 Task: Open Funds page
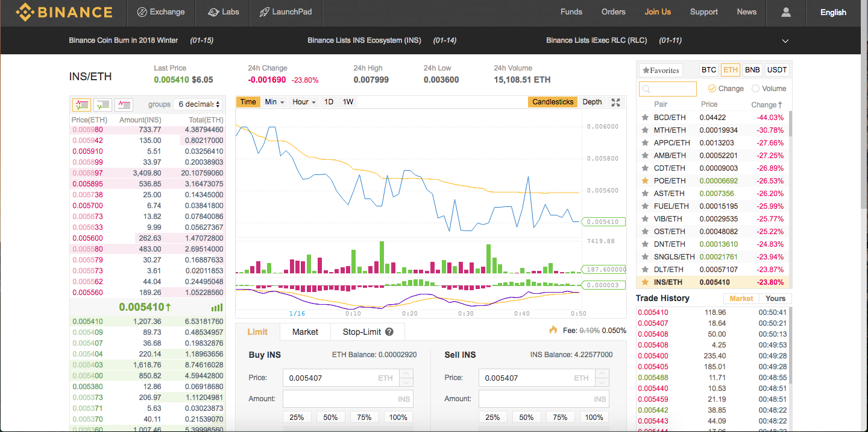tap(571, 12)
